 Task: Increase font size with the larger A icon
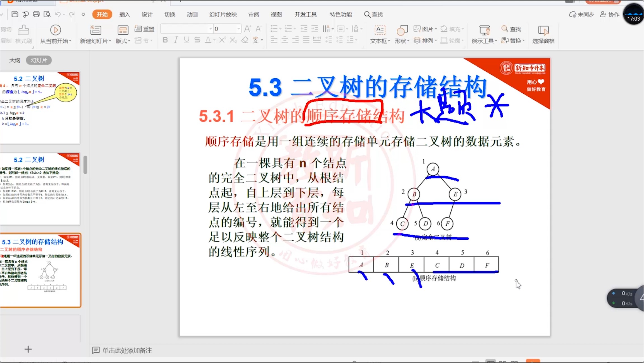pos(248,29)
